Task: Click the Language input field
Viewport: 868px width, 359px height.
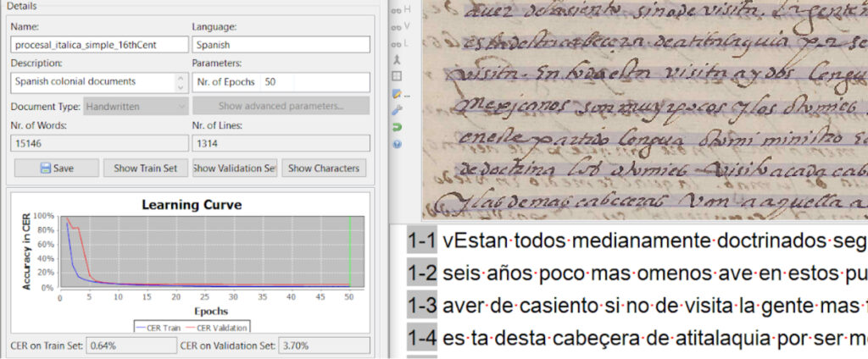Action: point(281,45)
